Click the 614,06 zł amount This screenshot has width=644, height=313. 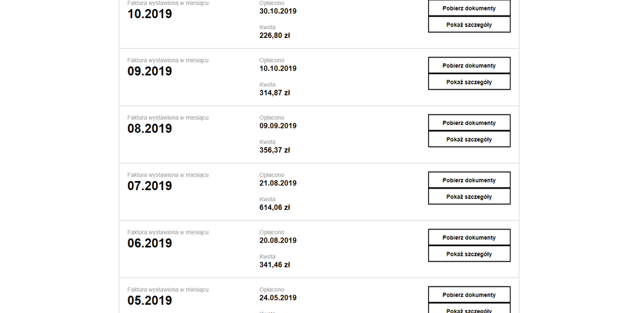coord(275,207)
